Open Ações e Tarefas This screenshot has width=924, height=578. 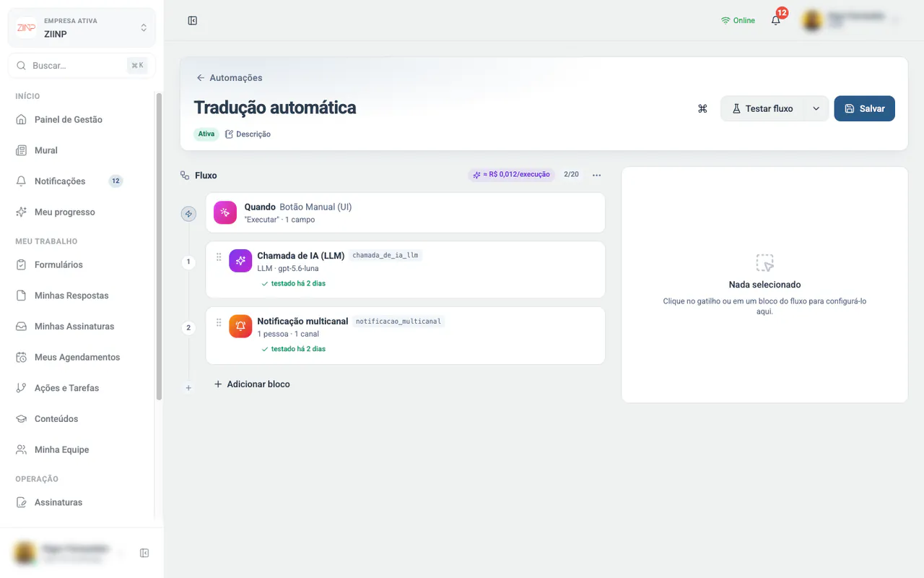coord(82,388)
